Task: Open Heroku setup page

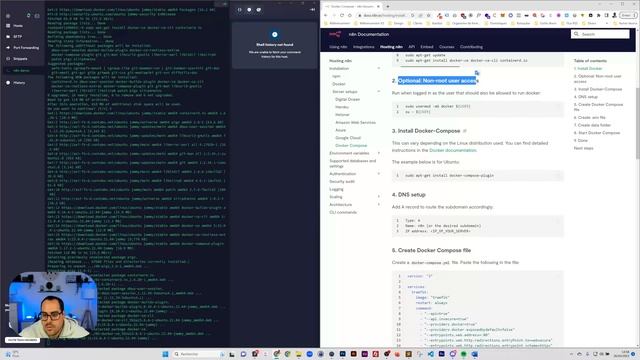Action: 342,107
